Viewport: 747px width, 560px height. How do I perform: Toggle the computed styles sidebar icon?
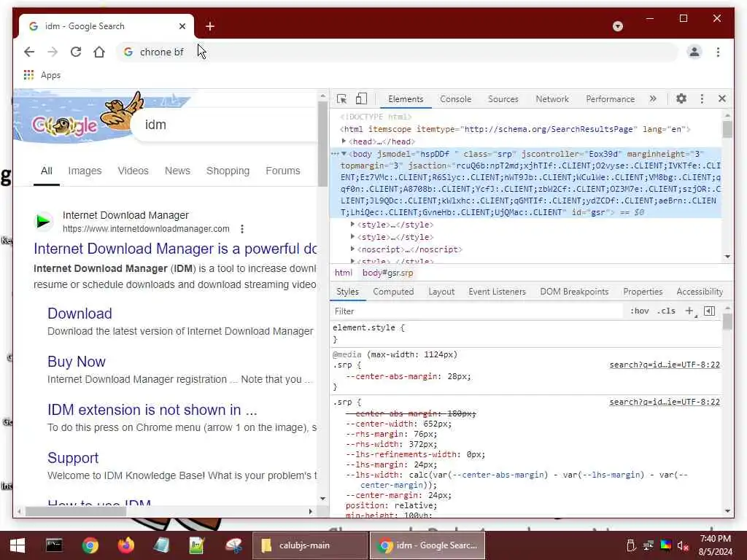[x=709, y=311]
